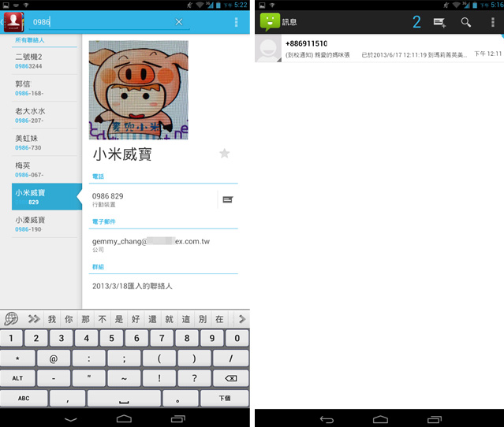Screen dimensions: 504x427
Task: Show more suggestions with right arrow
Action: coord(241,319)
